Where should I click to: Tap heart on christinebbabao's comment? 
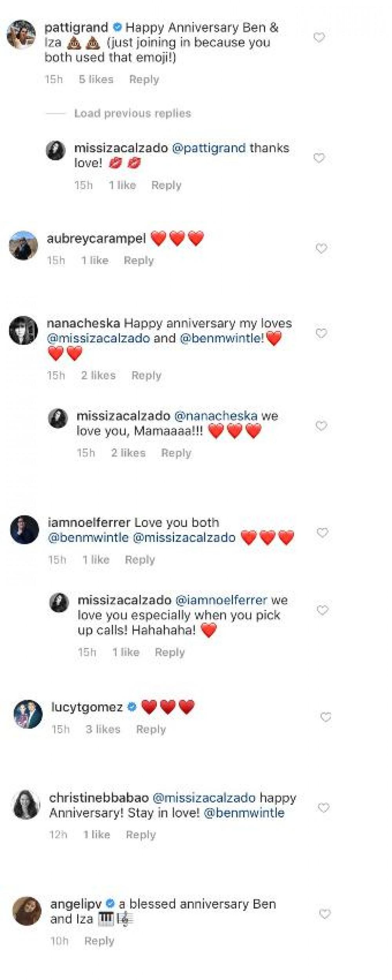(323, 808)
